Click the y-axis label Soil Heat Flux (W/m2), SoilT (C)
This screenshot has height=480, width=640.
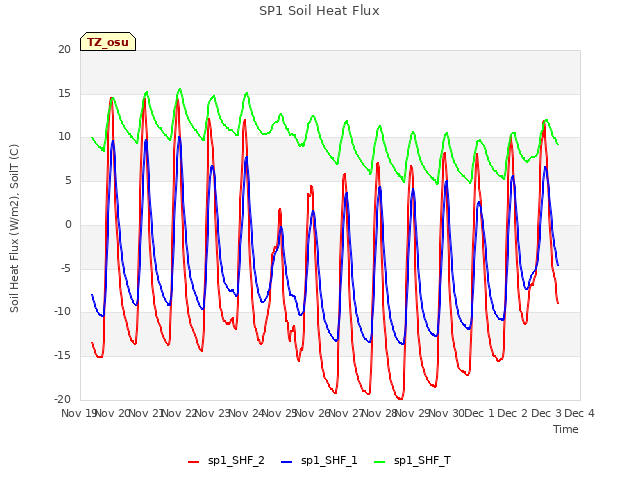tap(14, 228)
